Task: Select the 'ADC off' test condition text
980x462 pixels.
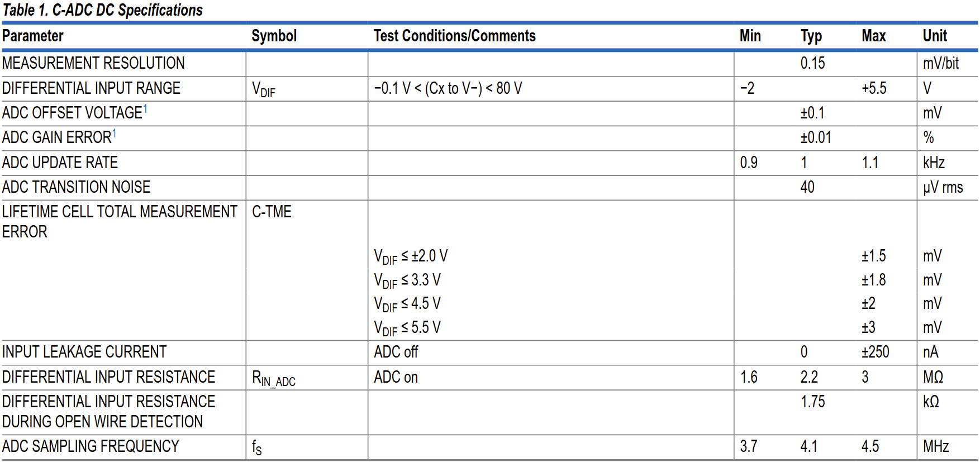Action: click(396, 352)
